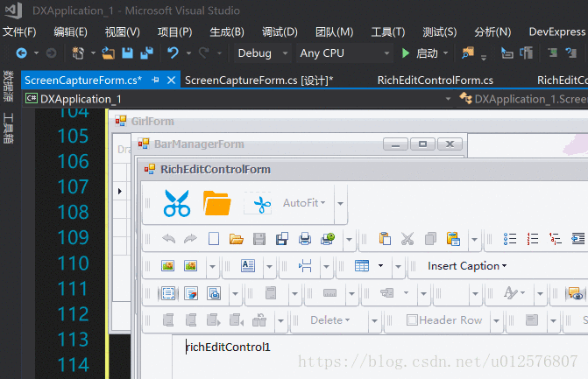Screen dimensions: 588x379
Task: Click the Save As icon
Action: point(282,239)
